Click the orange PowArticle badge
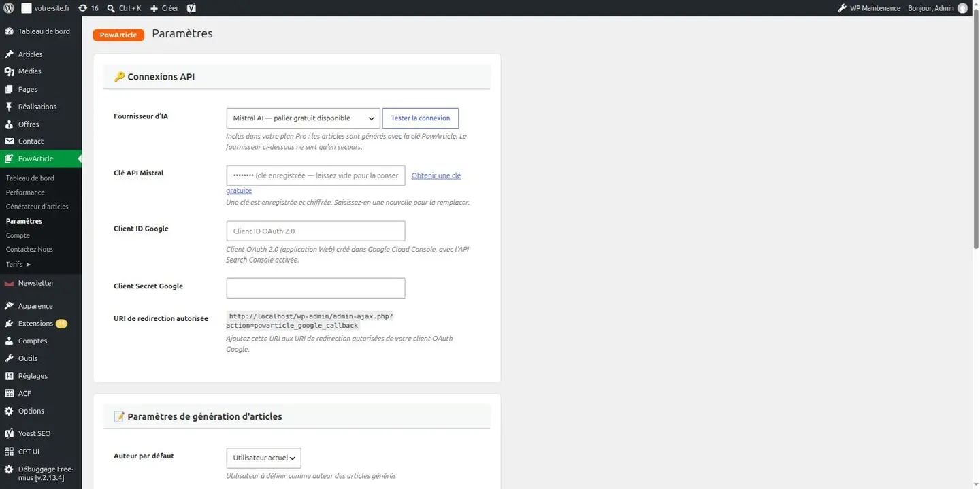Image resolution: width=980 pixels, height=489 pixels. coord(118,35)
